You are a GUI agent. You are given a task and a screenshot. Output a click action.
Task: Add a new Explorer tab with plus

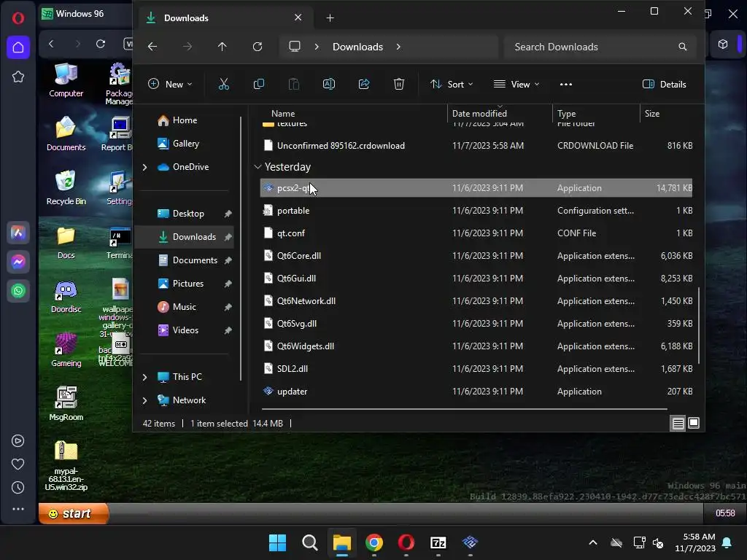(330, 18)
